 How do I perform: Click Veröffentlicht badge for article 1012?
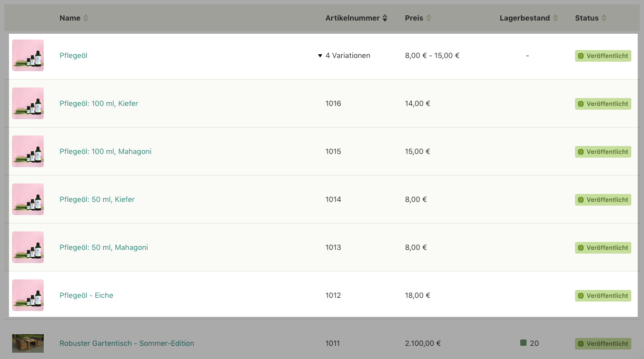[x=603, y=296]
